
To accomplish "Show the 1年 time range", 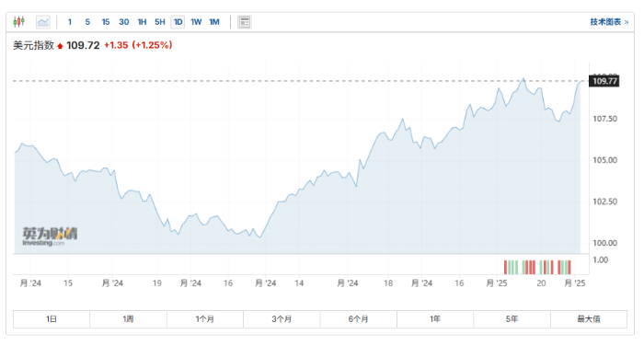I will (435, 319).
